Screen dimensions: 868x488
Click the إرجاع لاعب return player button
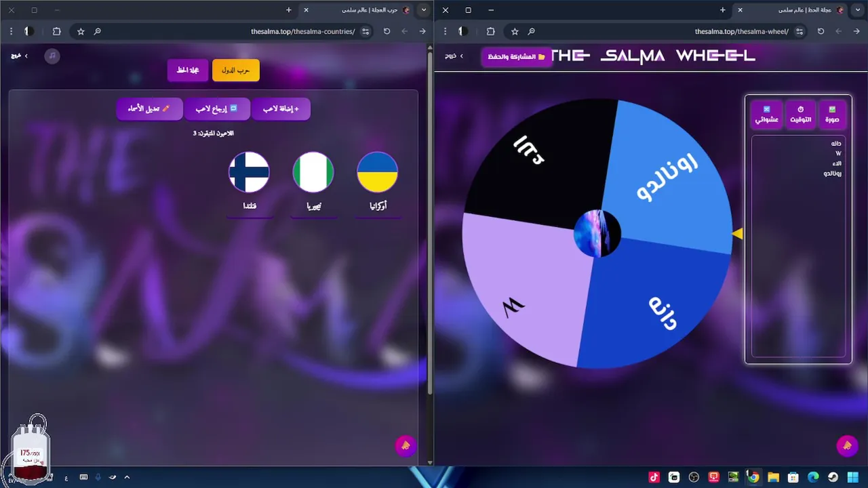[x=217, y=108]
